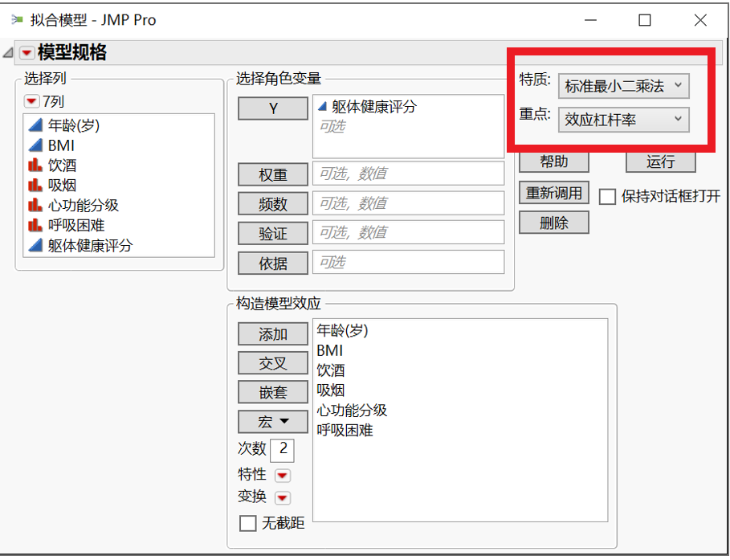Open the 重点 dropdown showing 效应杠杆率
730x560 pixels.
tap(623, 121)
